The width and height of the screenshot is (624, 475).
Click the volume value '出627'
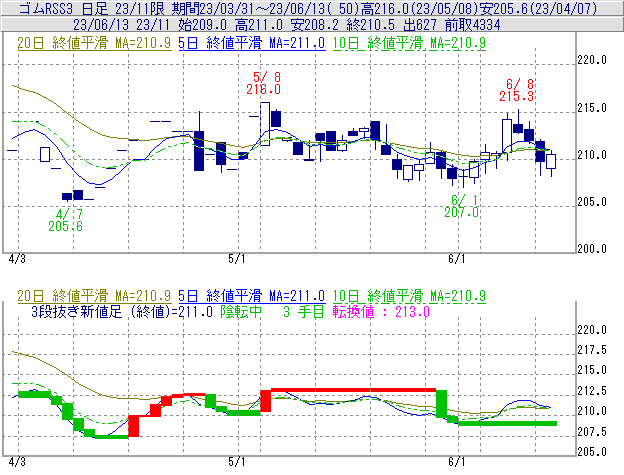[x=420, y=25]
